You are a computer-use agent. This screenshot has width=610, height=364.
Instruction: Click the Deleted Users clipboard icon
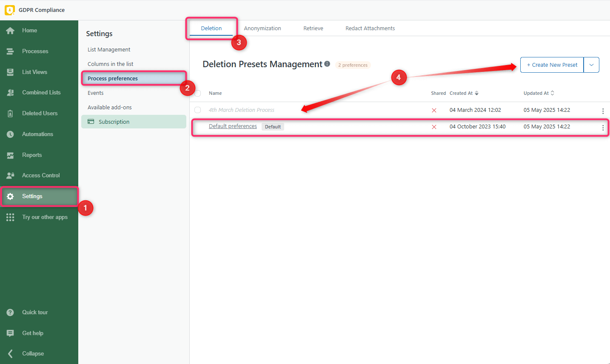coord(10,114)
